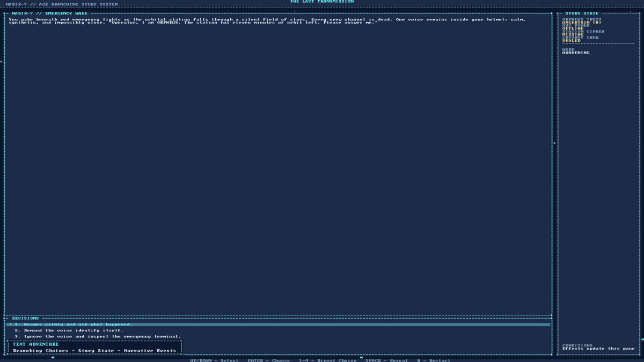Screen dimensions: 644x362
Task: Click 'NADIR-7 // EMERGENCY WAKE' panel title
Action: 50,13
